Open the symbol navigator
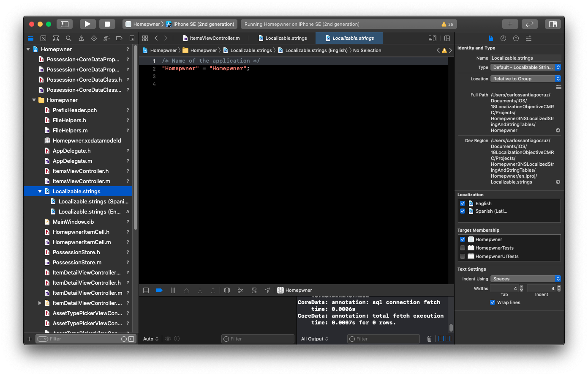Screen dimensions: 588x376 pos(56,38)
